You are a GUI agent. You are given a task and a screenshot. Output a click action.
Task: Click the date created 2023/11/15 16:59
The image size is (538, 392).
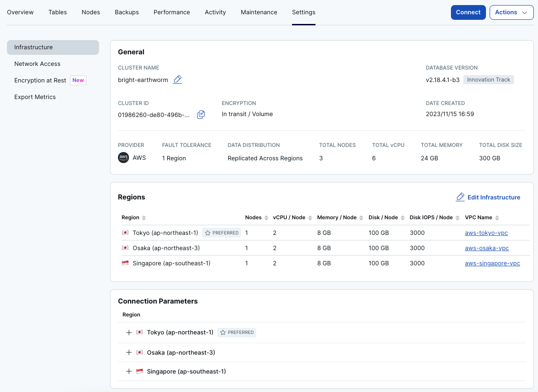tap(450, 114)
